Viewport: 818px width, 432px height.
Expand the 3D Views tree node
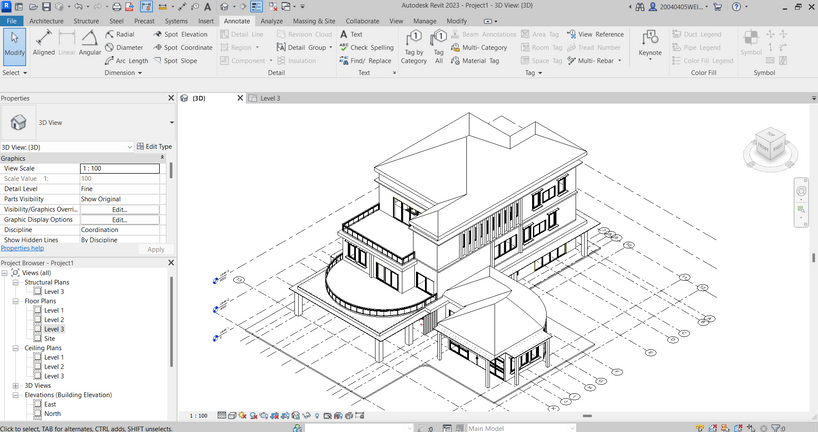15,385
